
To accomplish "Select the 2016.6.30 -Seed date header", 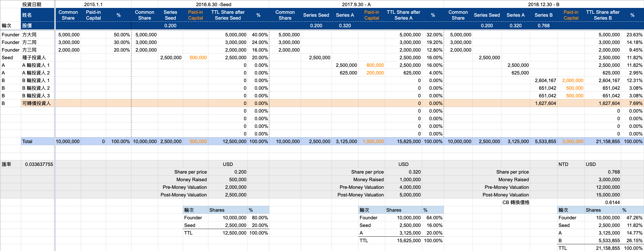I will point(214,4).
